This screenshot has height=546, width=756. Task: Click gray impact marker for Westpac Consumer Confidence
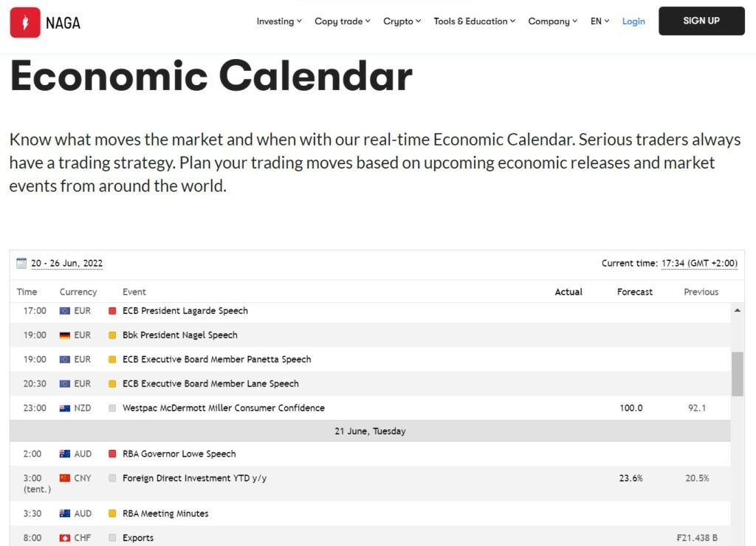coord(112,408)
